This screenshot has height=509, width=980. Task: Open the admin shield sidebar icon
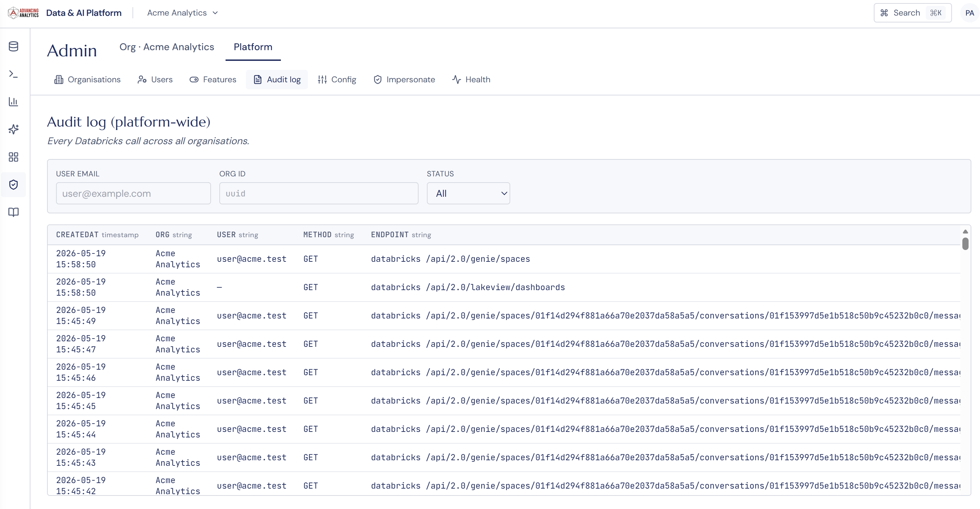(13, 185)
